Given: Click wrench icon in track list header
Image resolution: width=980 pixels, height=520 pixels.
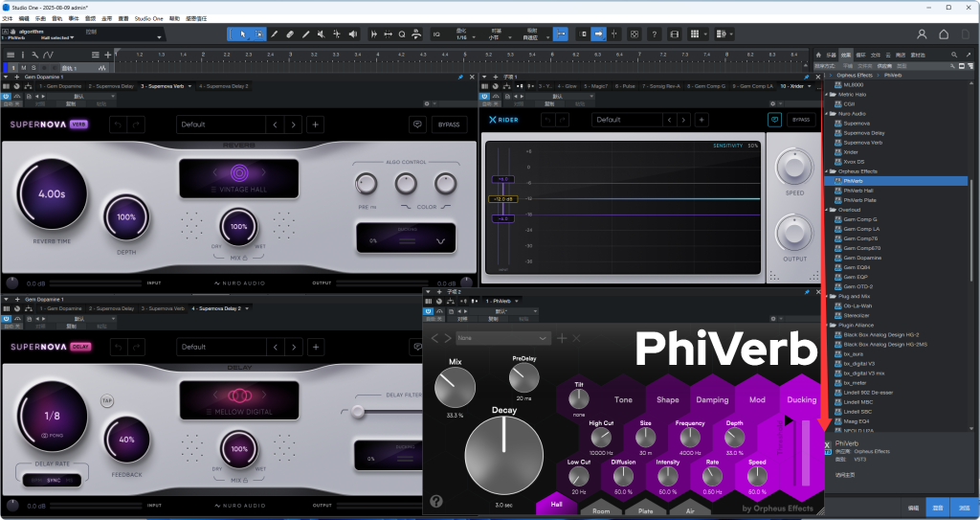Looking at the screenshot, I should pyautogui.click(x=35, y=56).
